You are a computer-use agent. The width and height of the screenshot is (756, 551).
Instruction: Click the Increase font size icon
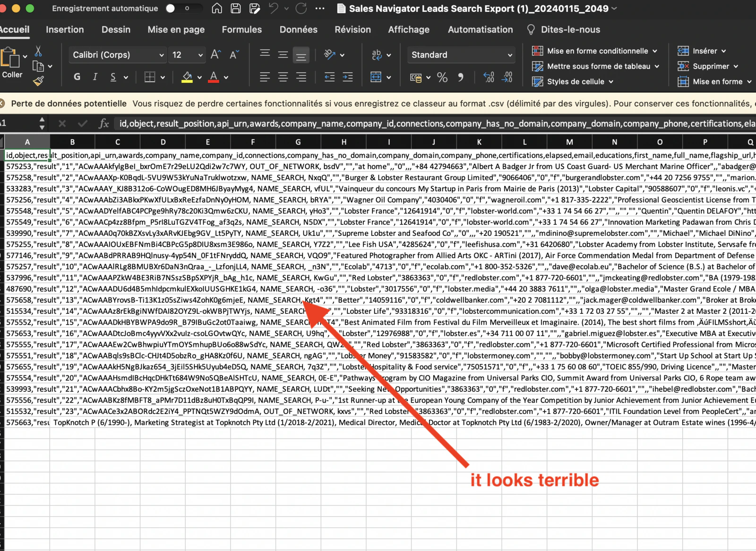coord(215,55)
